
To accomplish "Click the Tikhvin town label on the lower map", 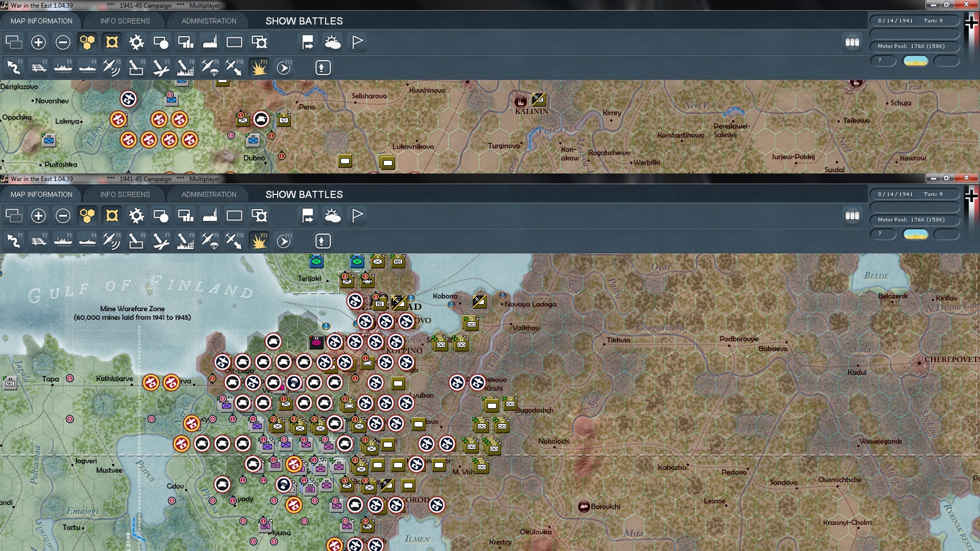I will pos(618,340).
